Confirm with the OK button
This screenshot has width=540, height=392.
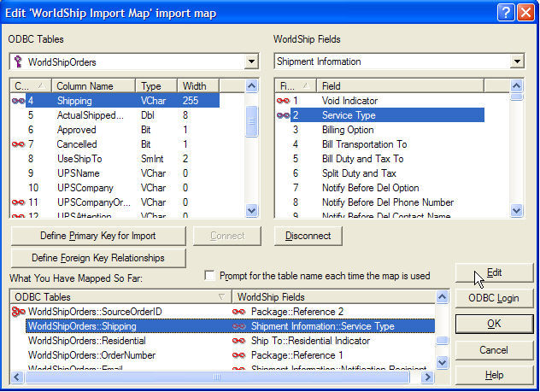[494, 324]
